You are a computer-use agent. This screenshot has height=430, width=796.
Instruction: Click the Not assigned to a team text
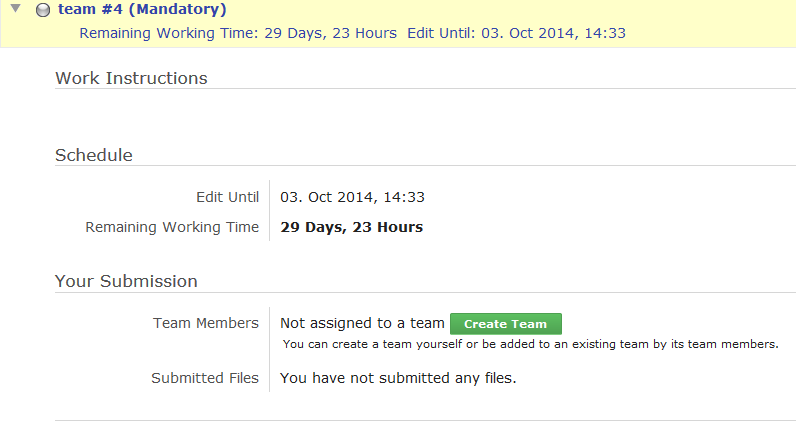362,323
